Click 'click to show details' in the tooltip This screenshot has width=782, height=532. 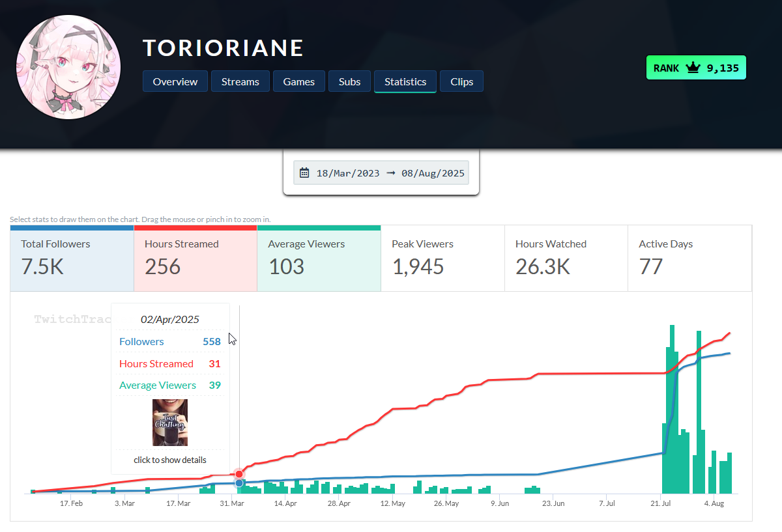click(x=170, y=460)
